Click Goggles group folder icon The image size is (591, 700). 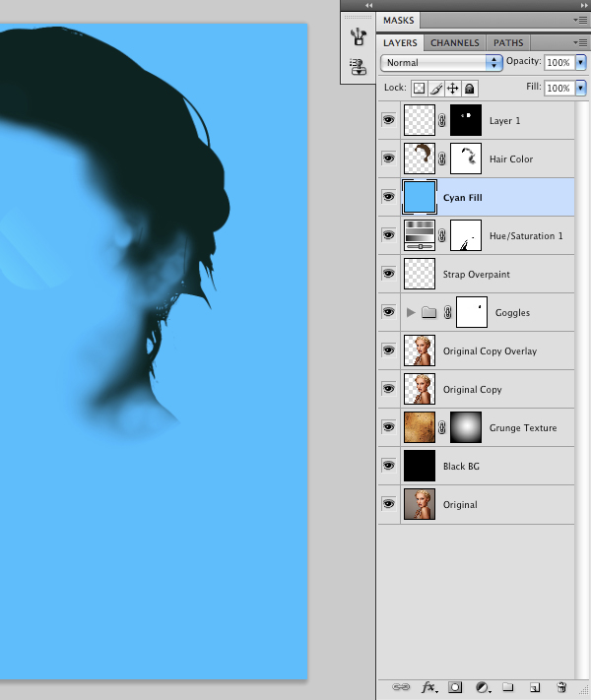click(428, 312)
